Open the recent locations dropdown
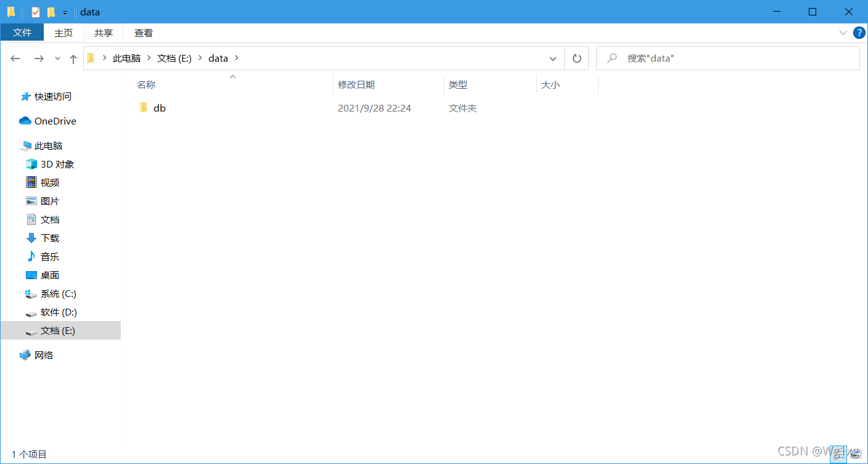The width and height of the screenshot is (868, 464). [x=57, y=59]
